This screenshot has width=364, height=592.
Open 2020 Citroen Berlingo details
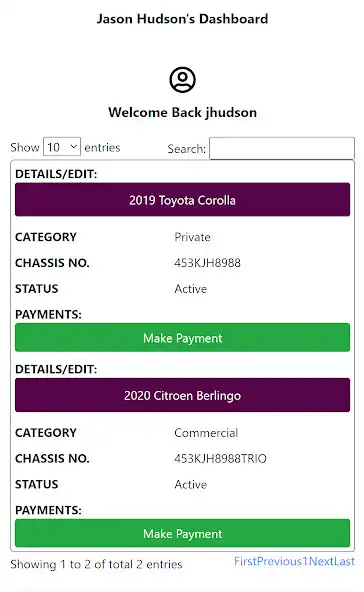pos(182,395)
